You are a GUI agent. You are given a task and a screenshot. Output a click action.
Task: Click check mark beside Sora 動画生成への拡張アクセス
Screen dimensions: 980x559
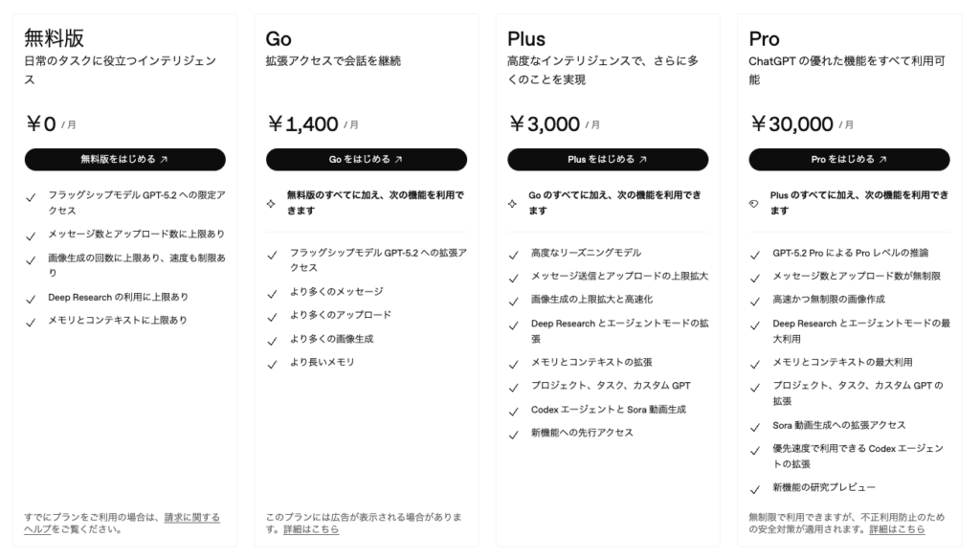pos(754,426)
